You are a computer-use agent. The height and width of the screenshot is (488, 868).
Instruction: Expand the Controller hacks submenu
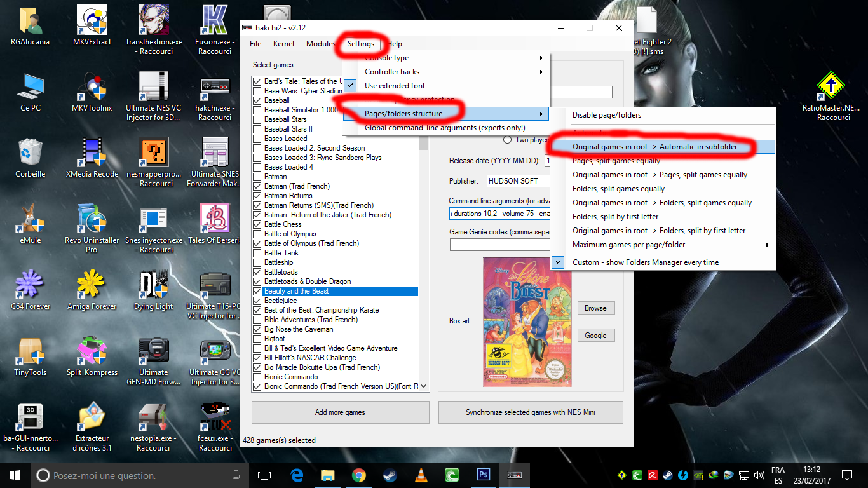click(445, 72)
